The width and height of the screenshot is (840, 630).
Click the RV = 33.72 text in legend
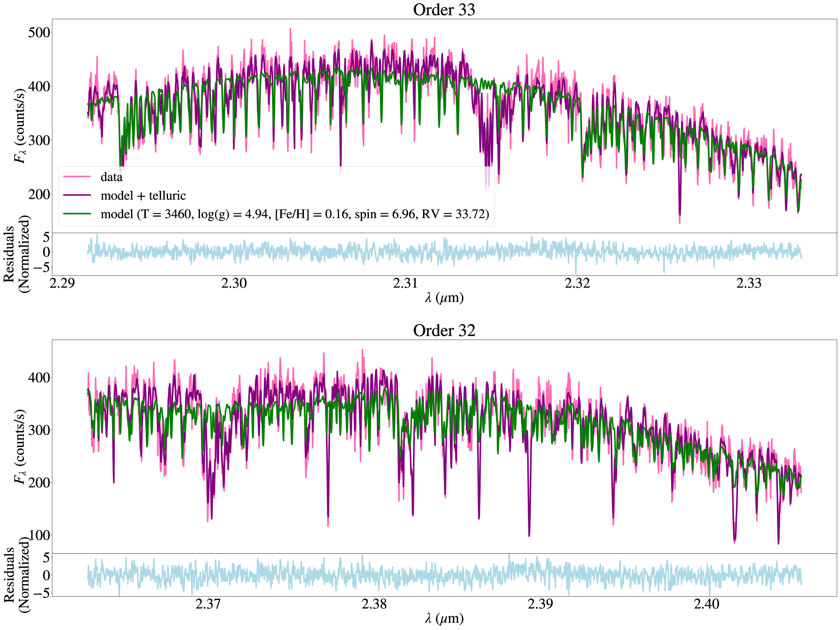pos(455,214)
